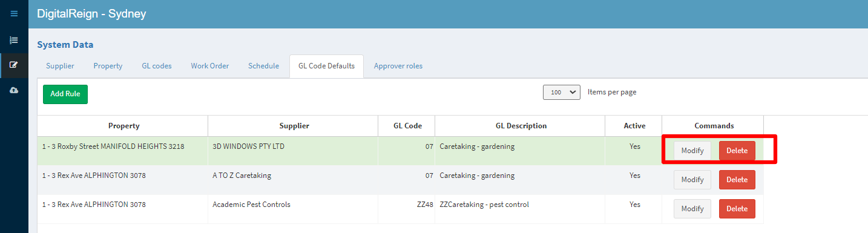The image size is (868, 233).
Task: Select the Work Order tab
Action: [x=210, y=66]
